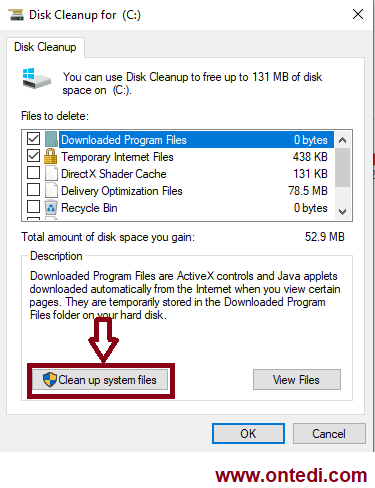Select the Disk Cleanup tab
The width and height of the screenshot is (375, 488).
[45, 47]
